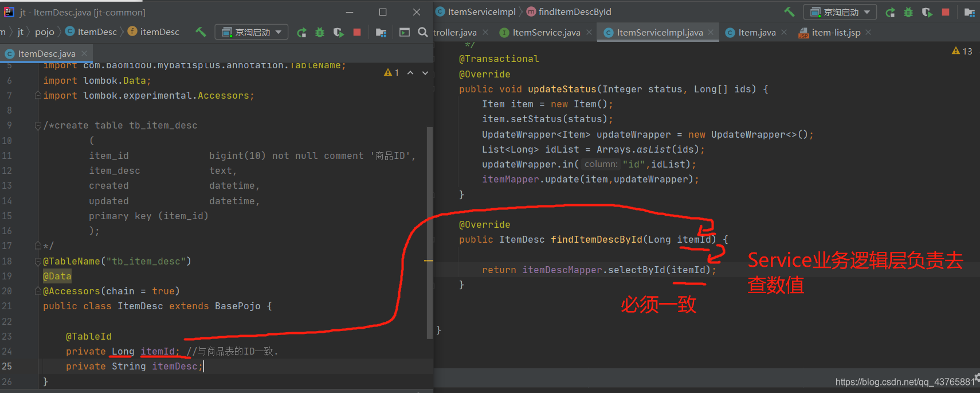The width and height of the screenshot is (980, 393).
Task: Click the warning indicator showing 13 problems
Action: [962, 51]
